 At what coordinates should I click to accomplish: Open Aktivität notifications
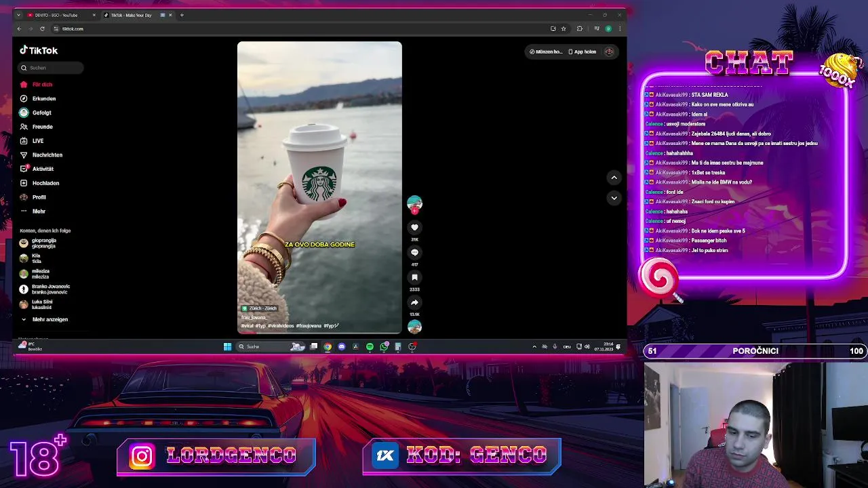(x=37, y=169)
